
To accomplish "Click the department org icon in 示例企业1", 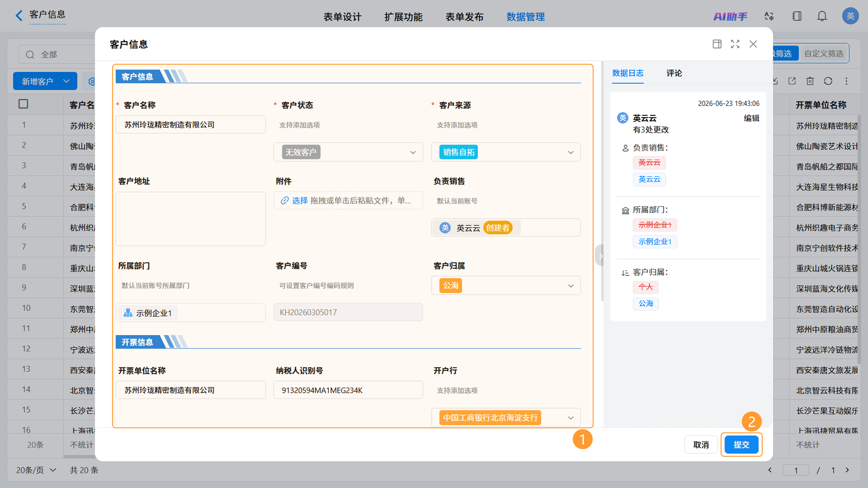I will coord(128,313).
